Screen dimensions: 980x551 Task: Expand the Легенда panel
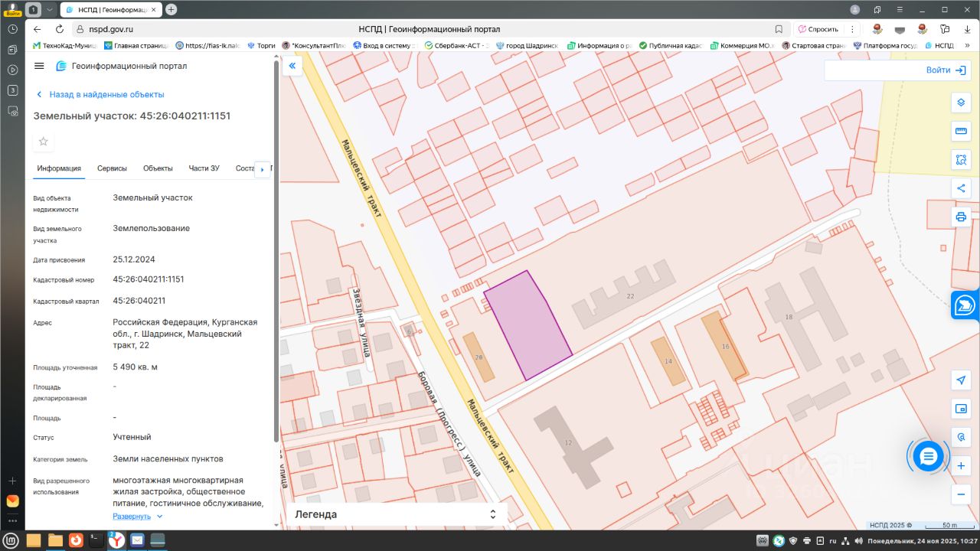tap(395, 514)
